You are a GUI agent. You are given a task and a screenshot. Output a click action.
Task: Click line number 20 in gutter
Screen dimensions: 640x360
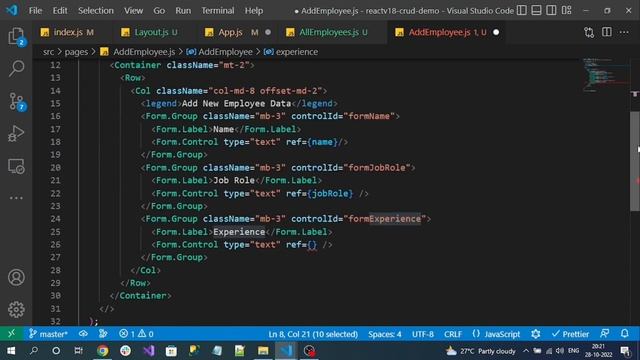[x=55, y=167]
